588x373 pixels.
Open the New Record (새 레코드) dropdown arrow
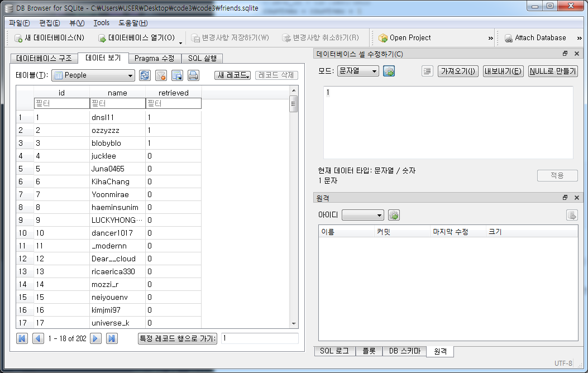coord(248,76)
